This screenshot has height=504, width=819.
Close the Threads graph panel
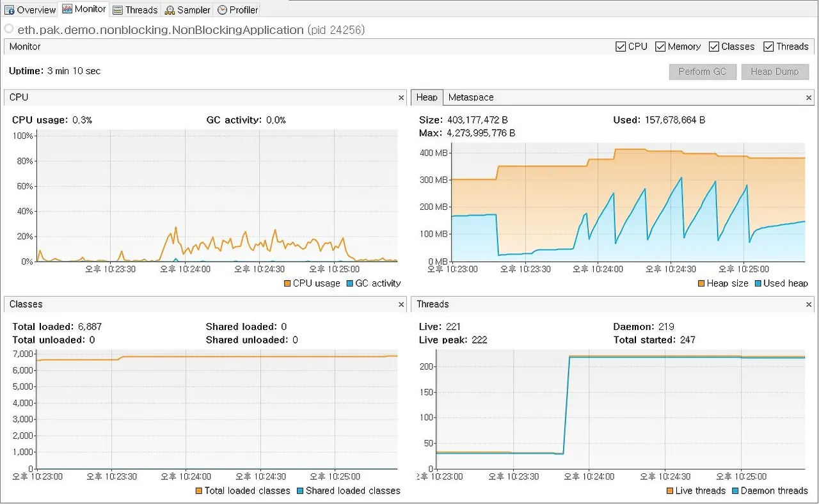809,305
